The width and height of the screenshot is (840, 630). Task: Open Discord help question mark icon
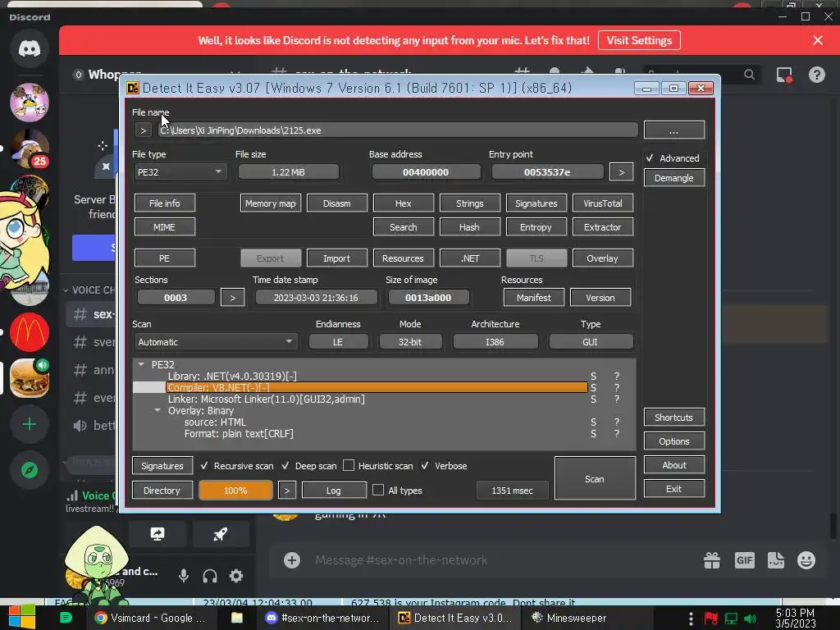coord(817,75)
